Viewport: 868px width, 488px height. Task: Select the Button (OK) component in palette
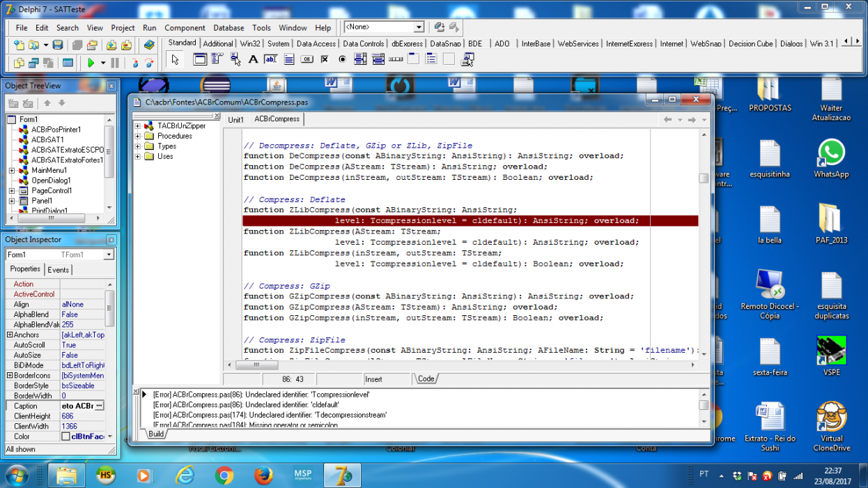(307, 59)
